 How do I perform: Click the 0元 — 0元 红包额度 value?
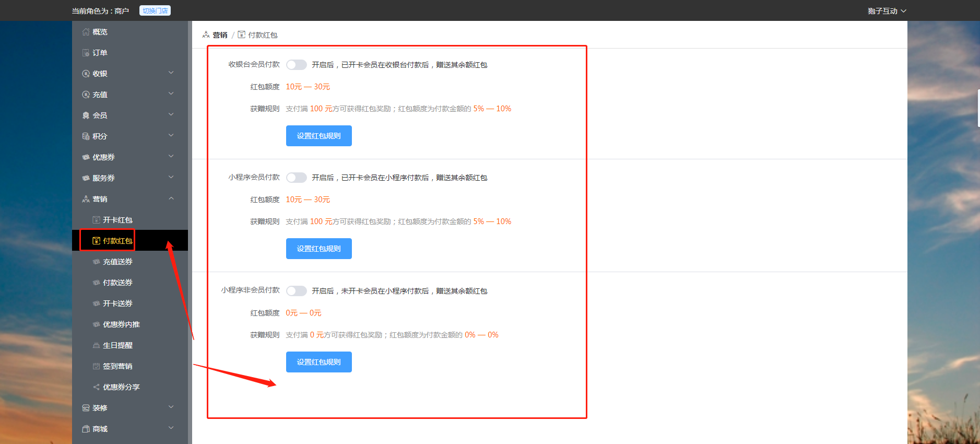303,313
